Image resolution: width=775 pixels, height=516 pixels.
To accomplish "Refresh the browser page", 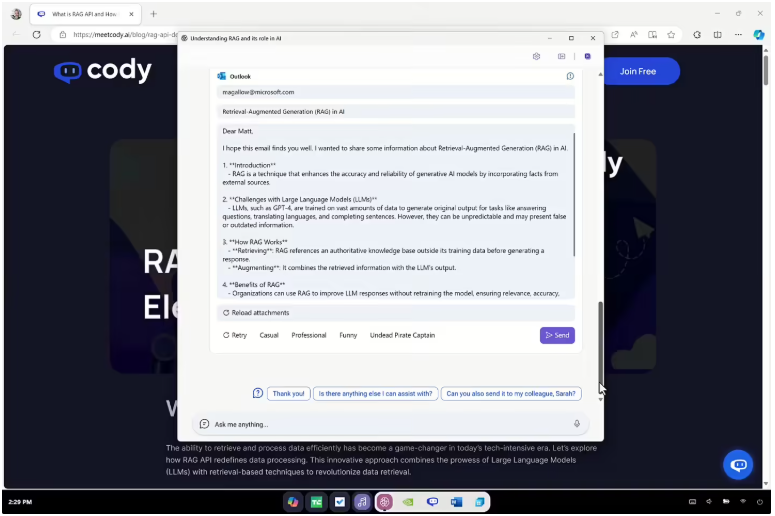I will coord(37,35).
